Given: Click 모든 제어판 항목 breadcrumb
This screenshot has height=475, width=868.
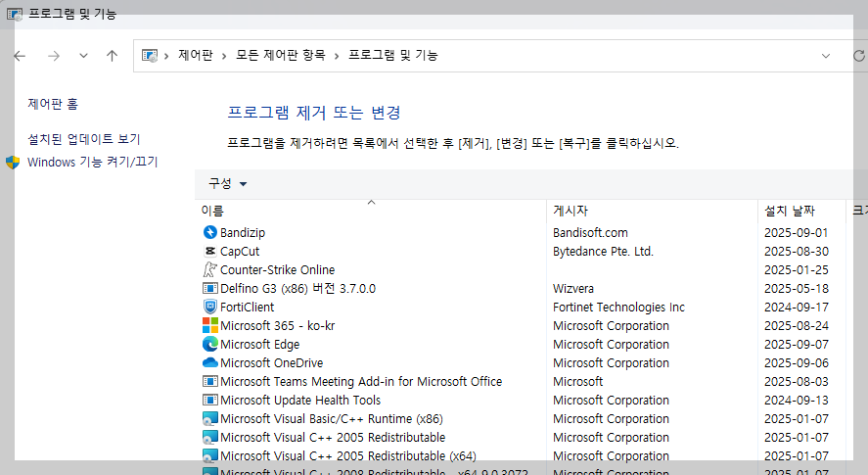Looking at the screenshot, I should pyautogui.click(x=281, y=55).
